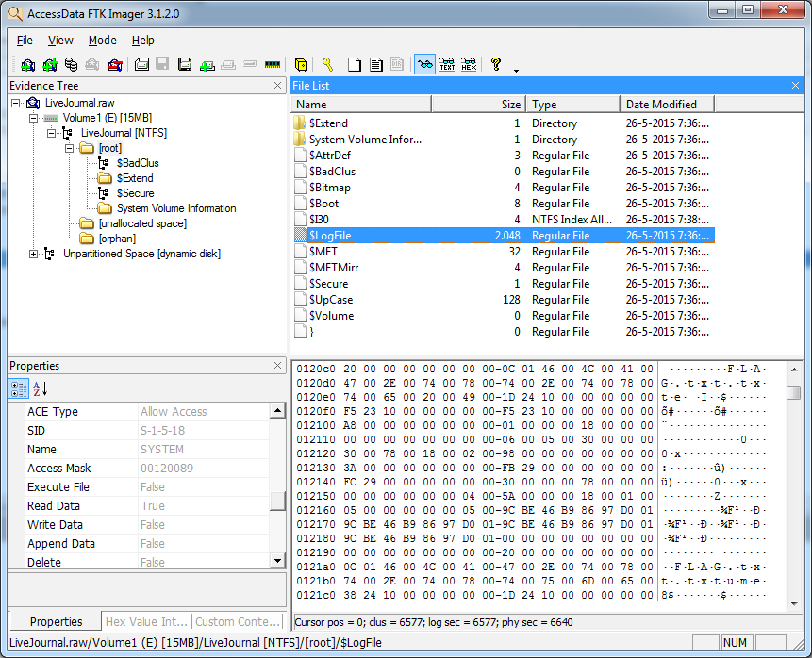
Task: Click the help question mark icon
Action: tap(496, 65)
